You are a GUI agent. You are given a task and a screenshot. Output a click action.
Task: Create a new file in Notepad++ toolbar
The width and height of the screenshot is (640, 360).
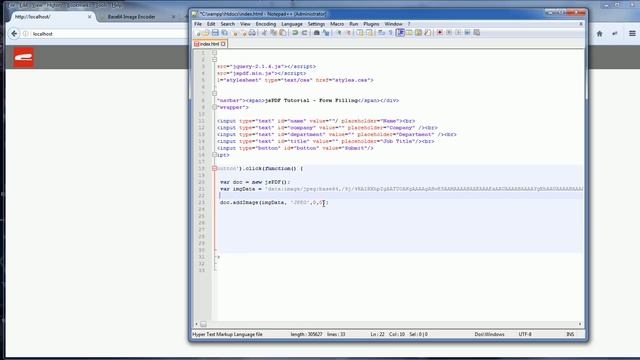click(x=198, y=33)
